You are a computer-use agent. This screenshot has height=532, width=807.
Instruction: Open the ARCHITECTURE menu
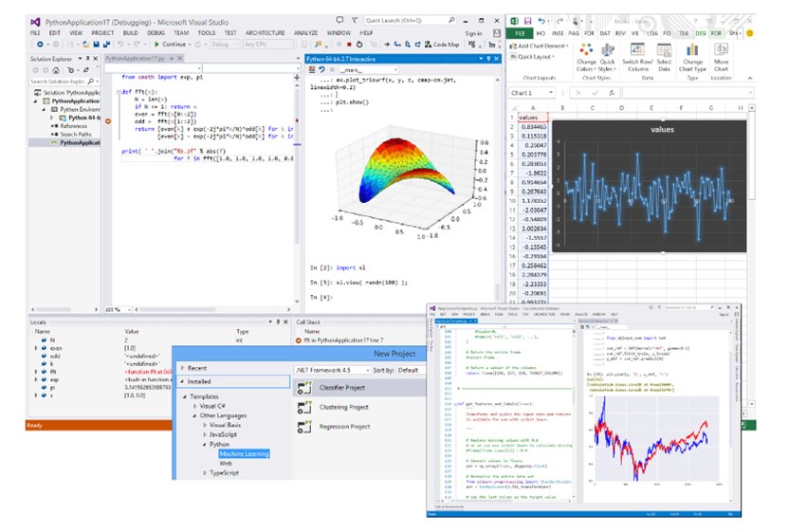tap(266, 33)
